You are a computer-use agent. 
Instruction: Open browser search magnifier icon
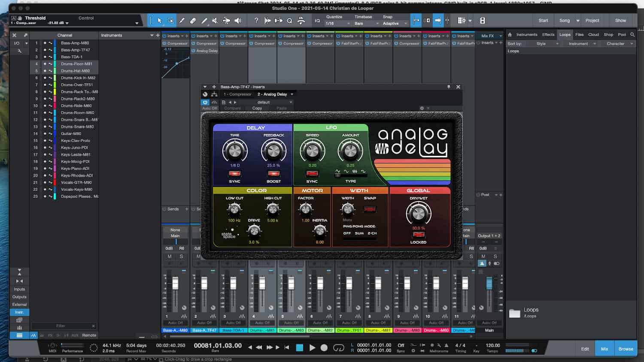(632, 35)
